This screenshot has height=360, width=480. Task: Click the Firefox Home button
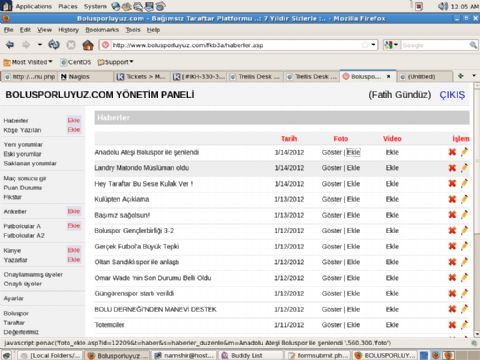pyautogui.click(x=88, y=45)
